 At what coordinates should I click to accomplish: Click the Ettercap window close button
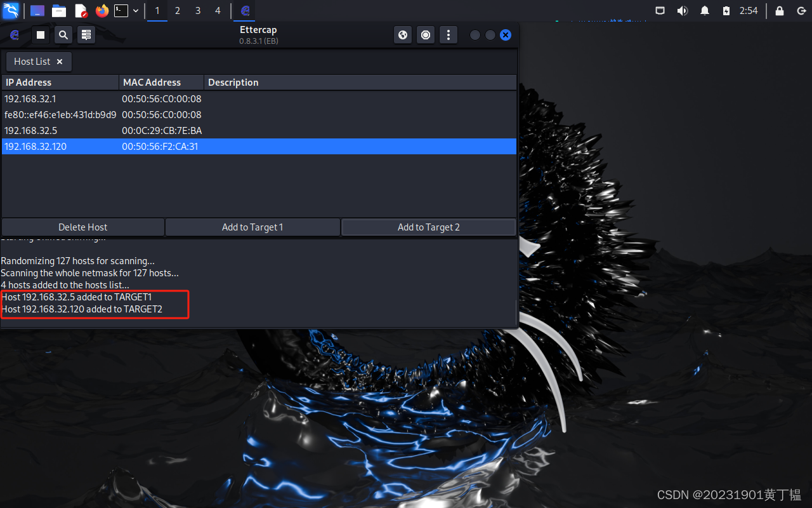tap(506, 35)
